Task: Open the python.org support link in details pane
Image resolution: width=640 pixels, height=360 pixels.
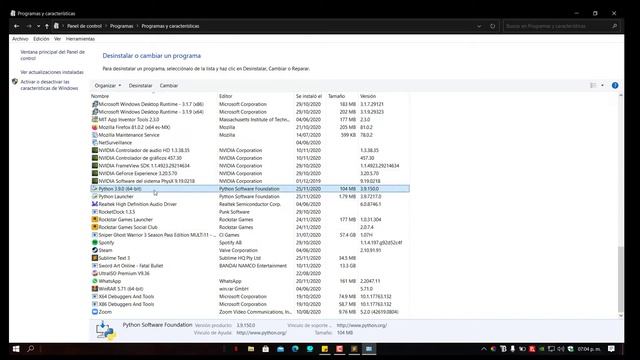Action: click(362, 325)
